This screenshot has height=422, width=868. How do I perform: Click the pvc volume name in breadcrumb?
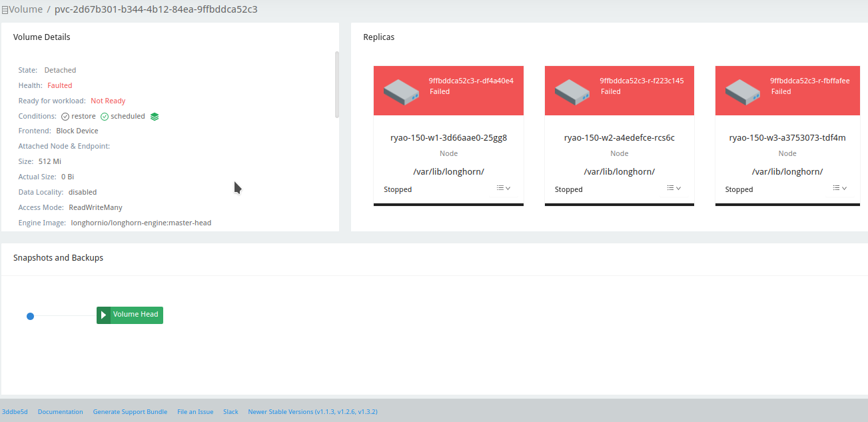pyautogui.click(x=156, y=9)
